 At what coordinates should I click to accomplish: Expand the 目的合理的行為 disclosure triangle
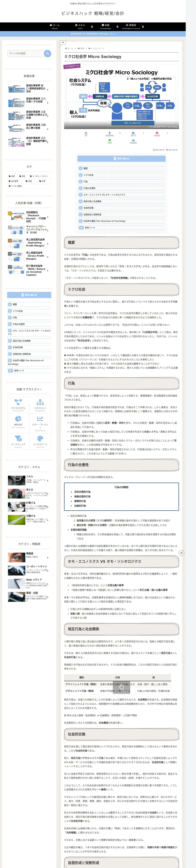pyautogui.click(x=71, y=492)
